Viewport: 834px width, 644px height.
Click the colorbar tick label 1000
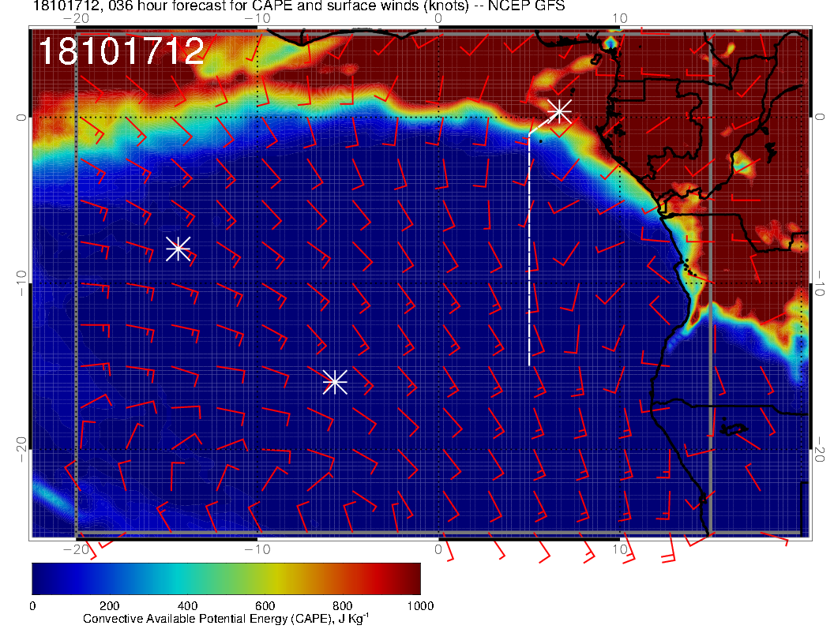coord(419,605)
